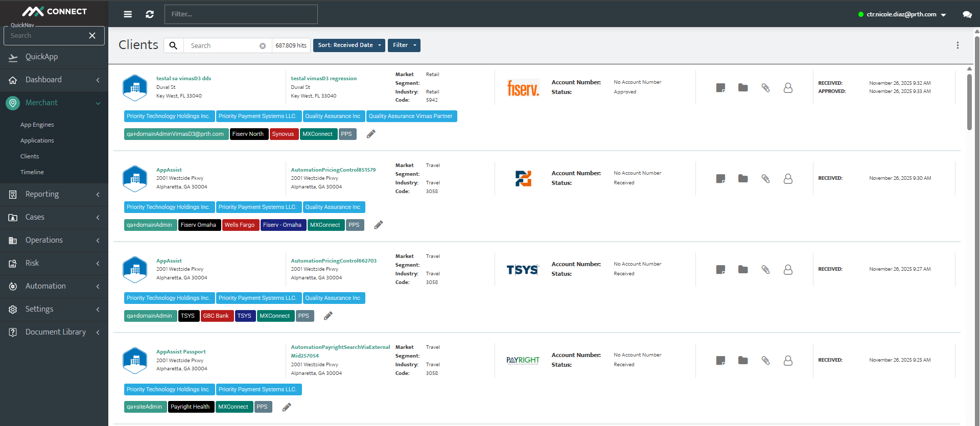
Task: Open note icon for AutomationPricingControl851579
Action: (720, 179)
